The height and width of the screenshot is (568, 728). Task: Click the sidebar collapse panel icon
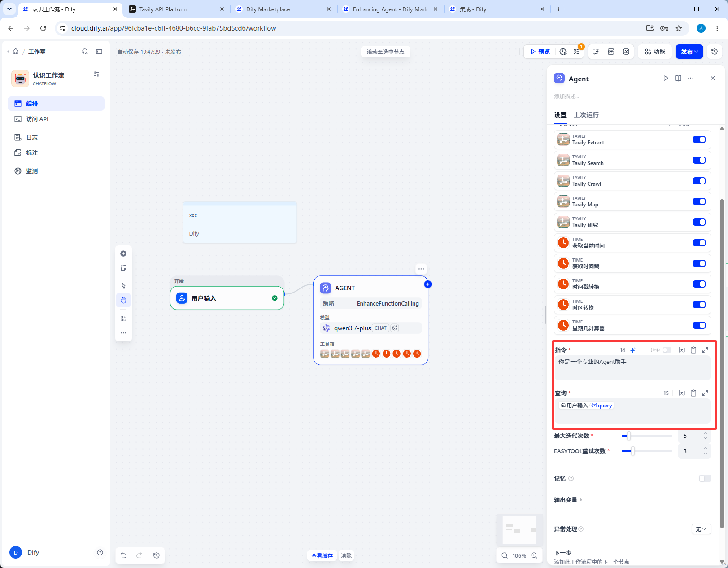(x=99, y=52)
